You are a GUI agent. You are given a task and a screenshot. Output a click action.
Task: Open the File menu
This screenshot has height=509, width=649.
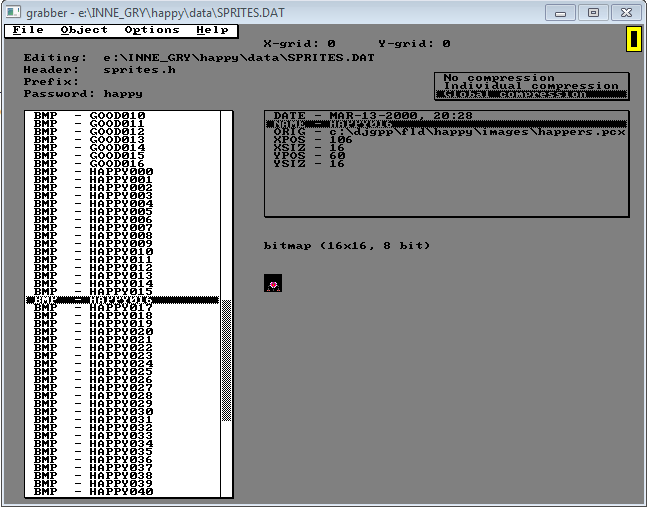(x=28, y=30)
